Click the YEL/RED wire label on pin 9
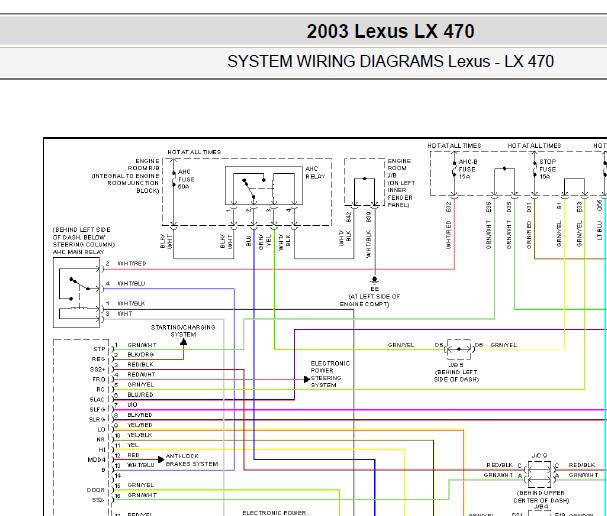This screenshot has width=607, height=516. click(140, 425)
